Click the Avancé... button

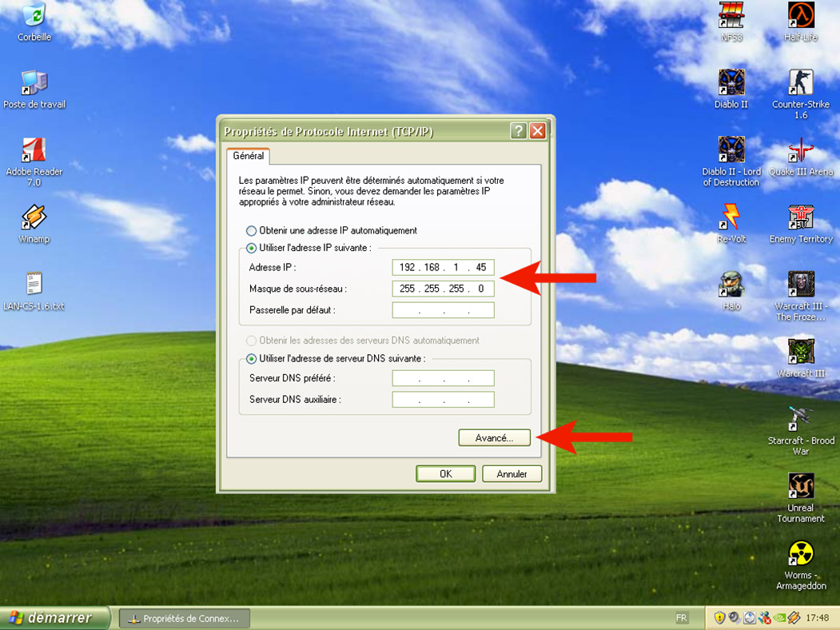[x=494, y=438]
